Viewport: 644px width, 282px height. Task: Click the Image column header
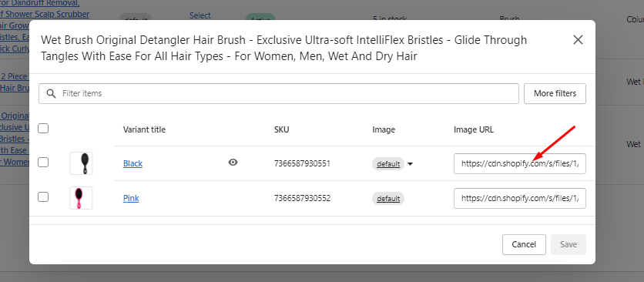click(384, 129)
